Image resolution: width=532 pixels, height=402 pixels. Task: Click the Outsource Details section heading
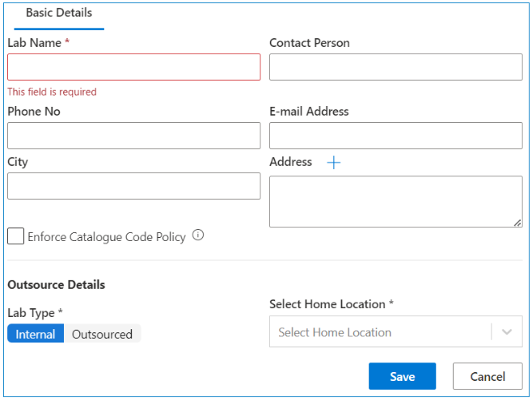[x=57, y=285]
